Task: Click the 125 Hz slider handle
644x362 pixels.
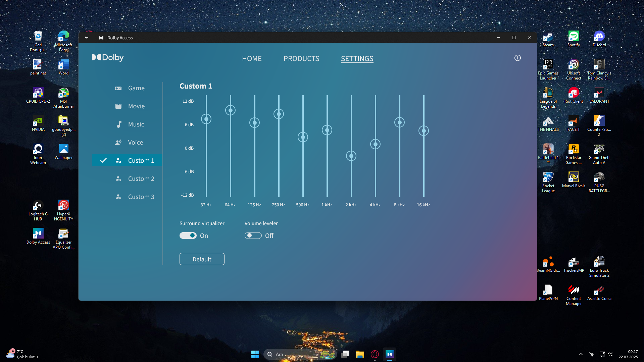Action: (x=254, y=123)
